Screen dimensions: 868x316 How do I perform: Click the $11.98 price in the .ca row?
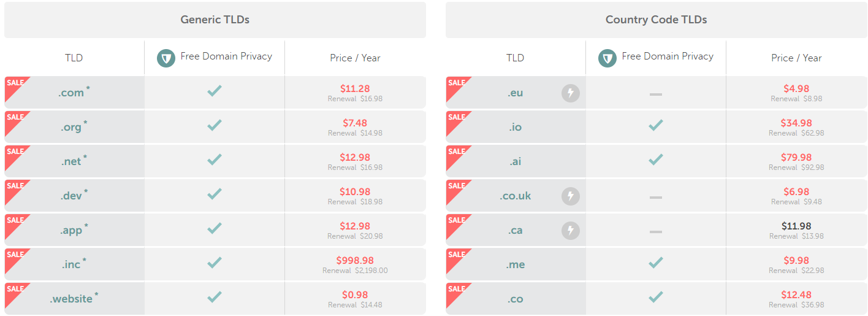(x=796, y=226)
